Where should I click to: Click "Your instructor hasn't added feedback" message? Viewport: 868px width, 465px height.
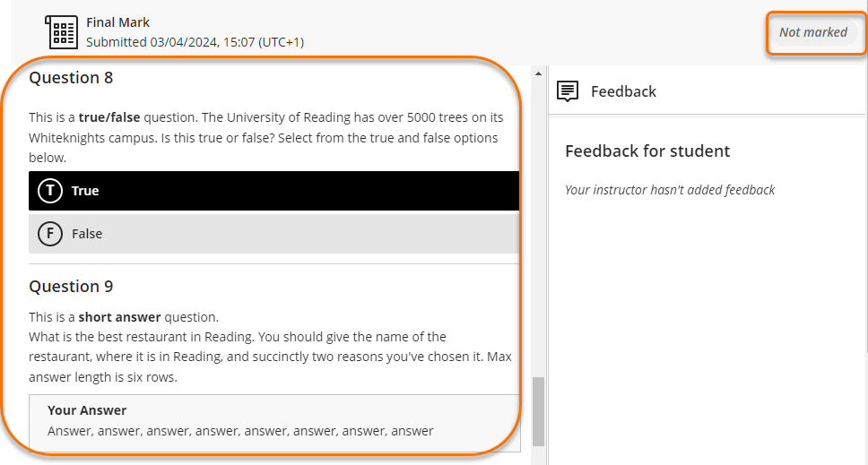[670, 190]
